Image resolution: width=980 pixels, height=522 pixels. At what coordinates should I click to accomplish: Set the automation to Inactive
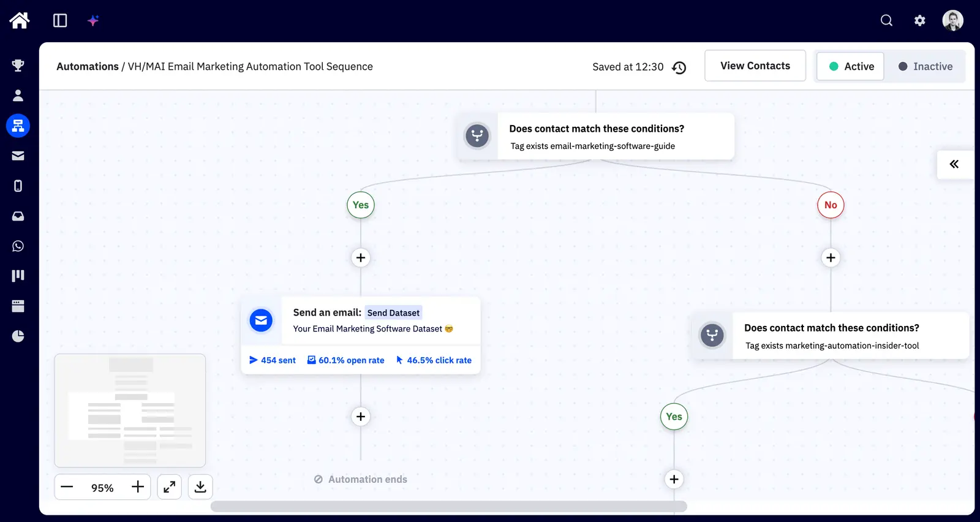925,66
